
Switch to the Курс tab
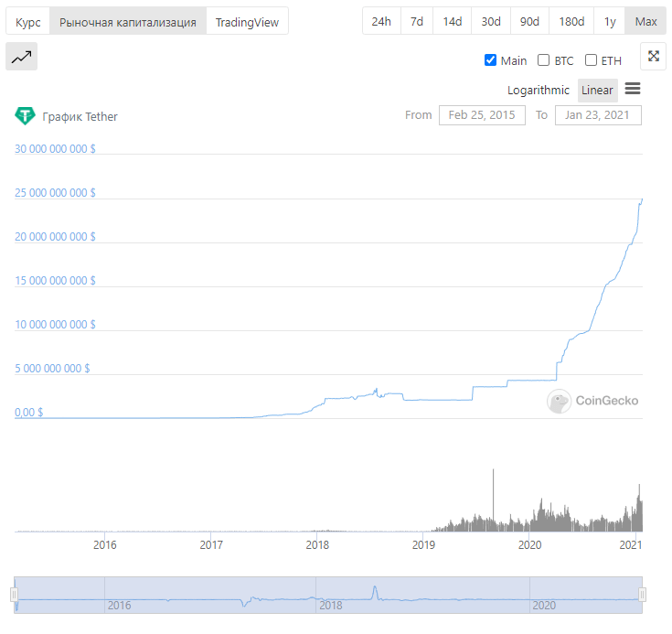click(x=27, y=21)
